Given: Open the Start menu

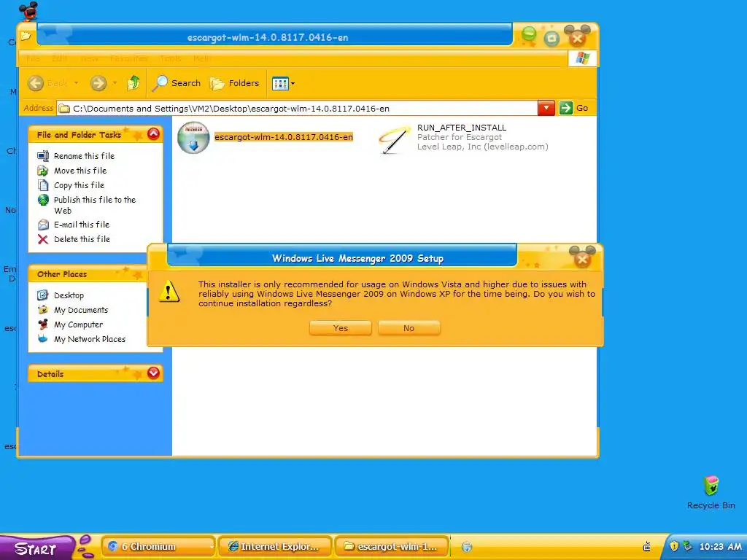Looking at the screenshot, I should pos(36,548).
